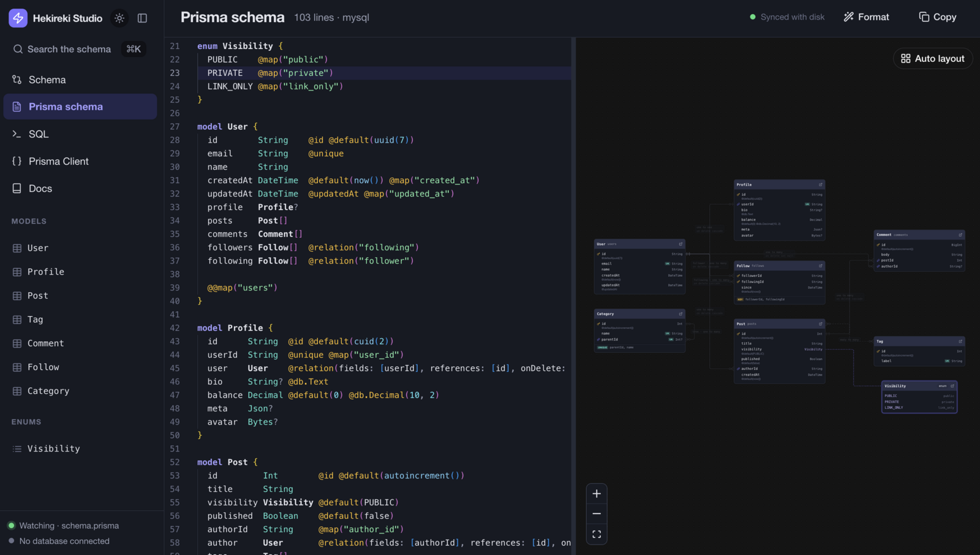Open the Schema view
Screen dimensions: 980x555
point(80,80)
